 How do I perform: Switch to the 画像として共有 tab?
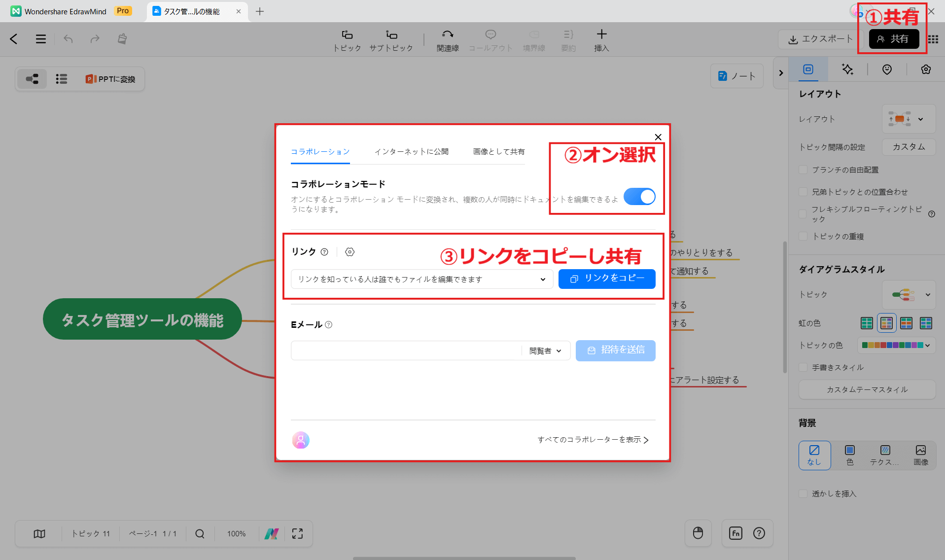click(x=498, y=151)
